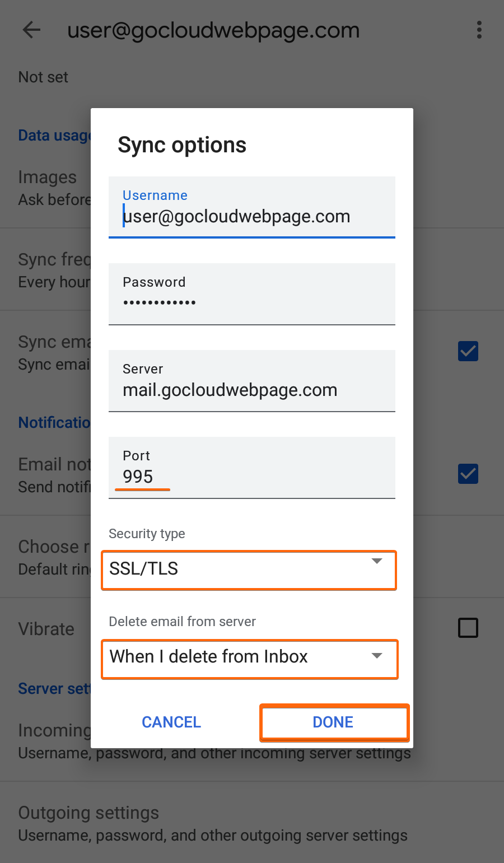Tap the Not set row at the top
This screenshot has height=863, width=504.
coord(43,77)
